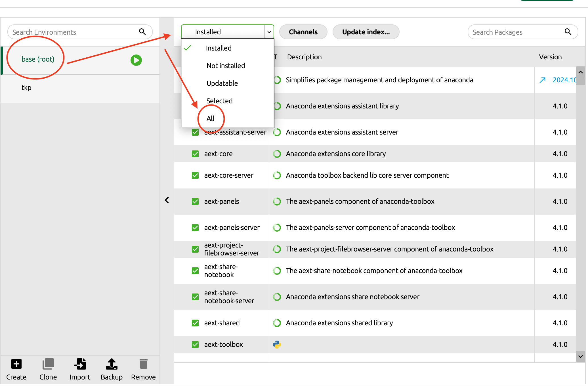Uncheck the aext-assistant-server checkbox
This screenshot has width=588, height=390.
195,132
